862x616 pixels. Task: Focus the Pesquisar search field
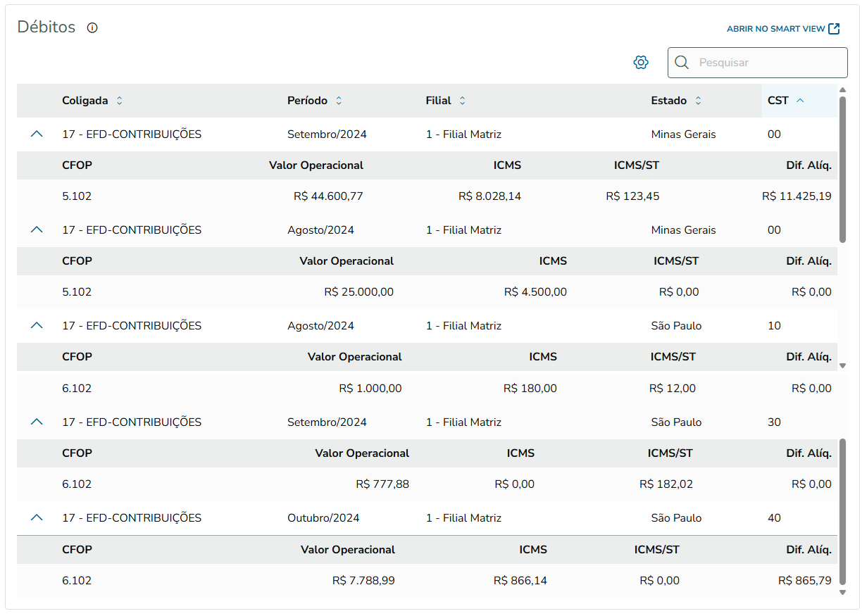[x=768, y=63]
